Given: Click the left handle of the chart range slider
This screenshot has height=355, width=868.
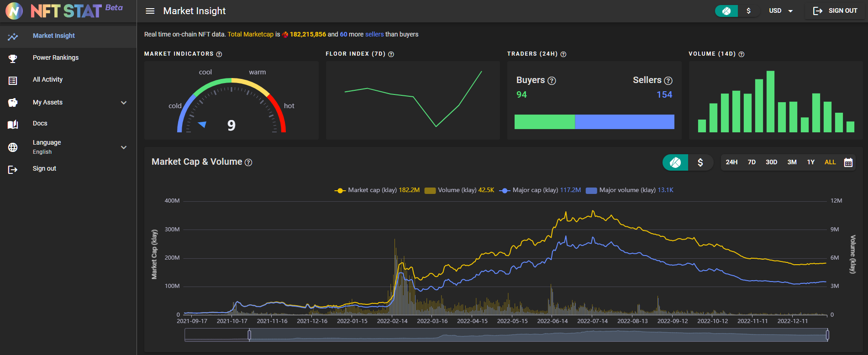Looking at the screenshot, I should point(249,335).
